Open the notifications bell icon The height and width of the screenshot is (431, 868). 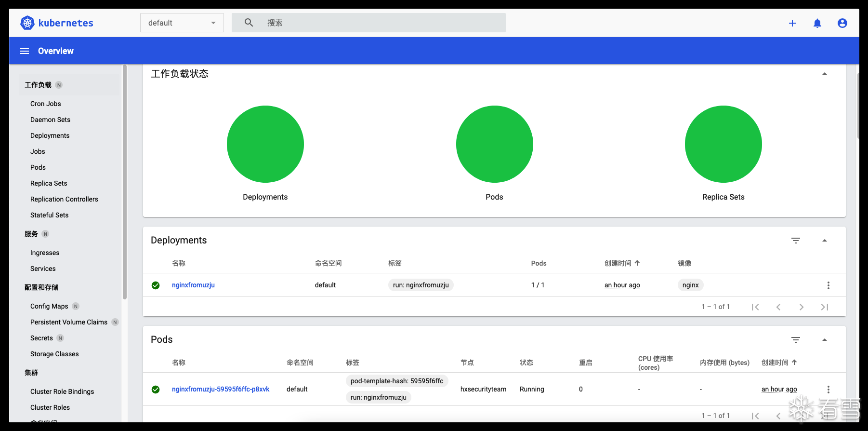click(817, 23)
